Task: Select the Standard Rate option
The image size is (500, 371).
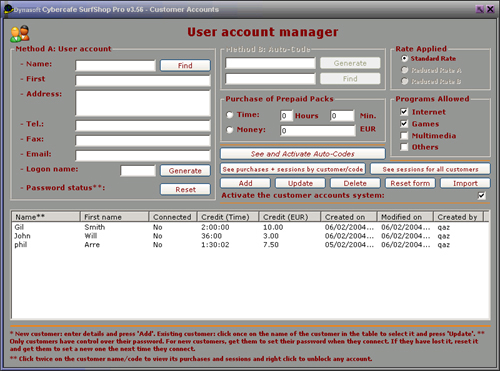Action: (x=404, y=59)
